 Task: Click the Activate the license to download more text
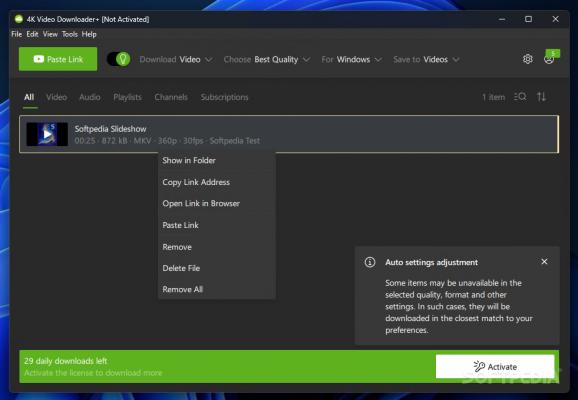point(93,373)
